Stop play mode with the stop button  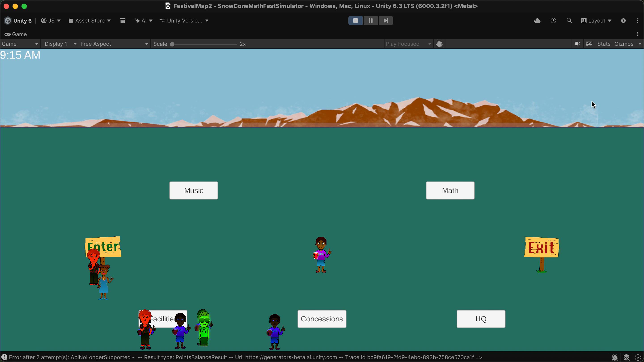(x=355, y=21)
